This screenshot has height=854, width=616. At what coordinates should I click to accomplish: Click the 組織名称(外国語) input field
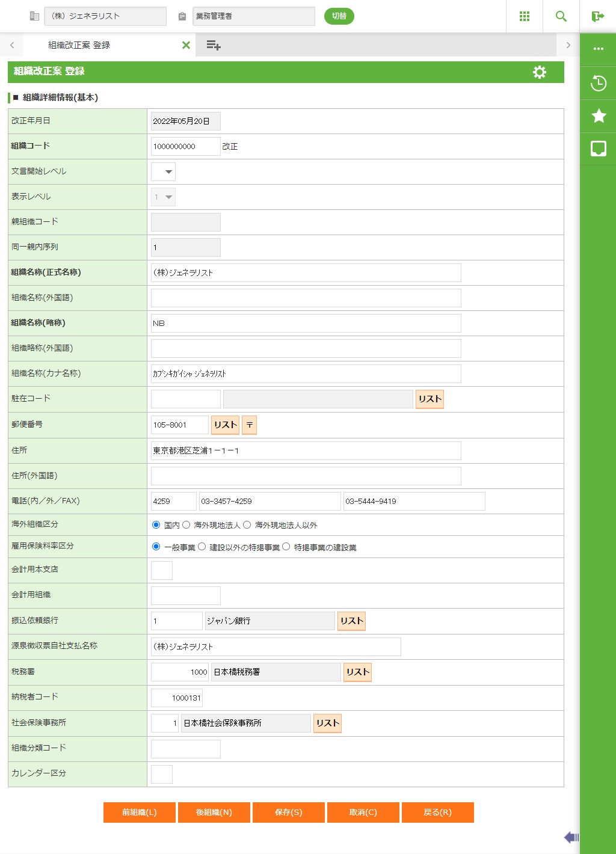tap(306, 298)
